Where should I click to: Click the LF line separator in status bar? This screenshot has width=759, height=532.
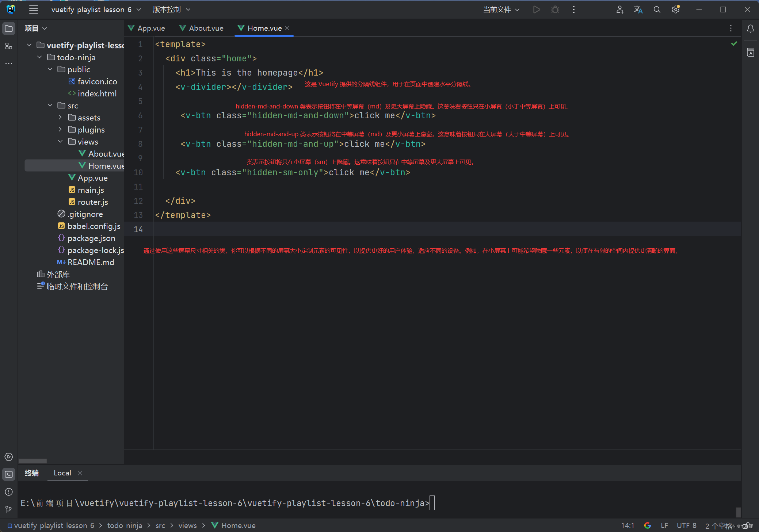pos(665,525)
